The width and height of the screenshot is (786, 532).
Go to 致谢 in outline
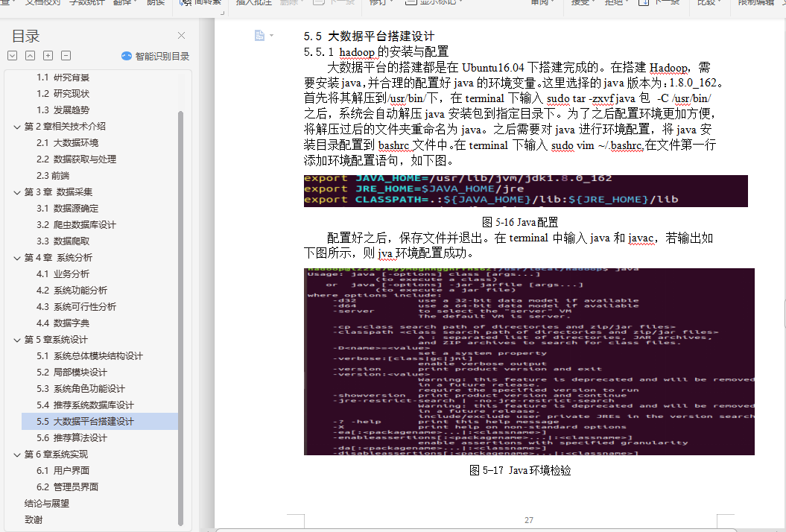tap(34, 520)
